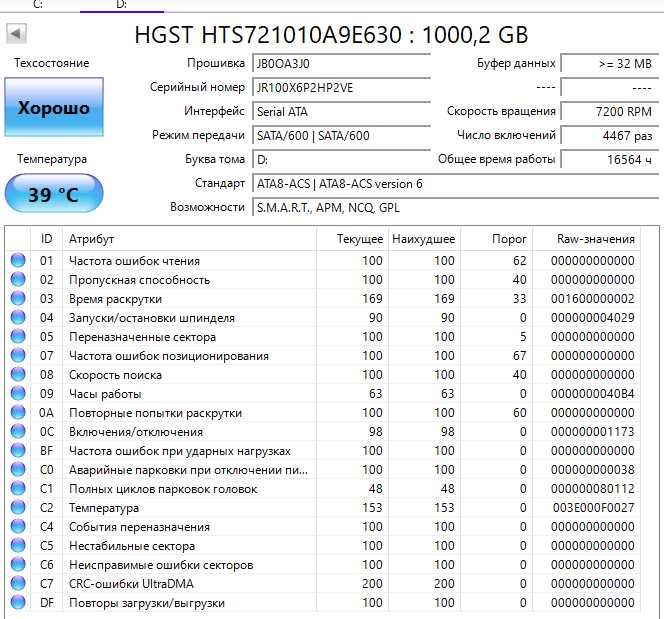Select the Полных циклов парковок головок row
Screen dimensions: 664x619
(323, 489)
